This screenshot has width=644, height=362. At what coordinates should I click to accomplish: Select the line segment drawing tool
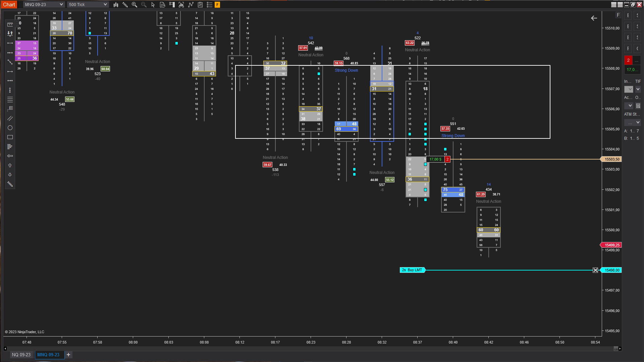point(10,43)
